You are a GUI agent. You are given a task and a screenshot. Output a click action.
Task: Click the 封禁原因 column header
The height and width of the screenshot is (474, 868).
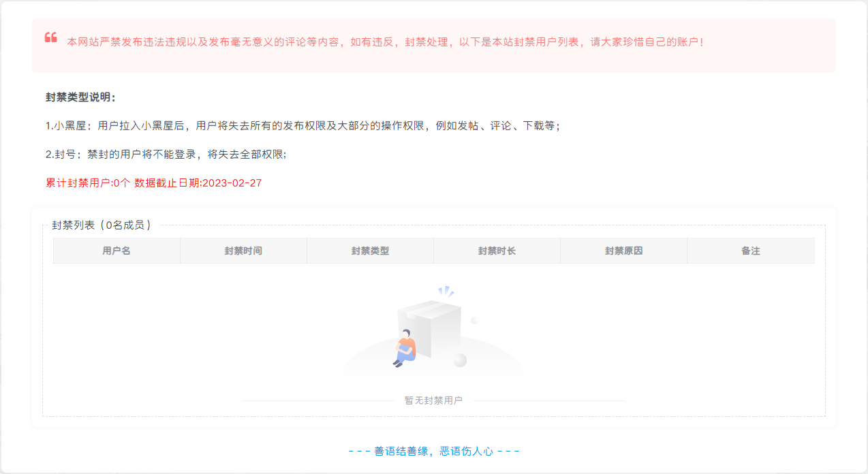point(623,251)
